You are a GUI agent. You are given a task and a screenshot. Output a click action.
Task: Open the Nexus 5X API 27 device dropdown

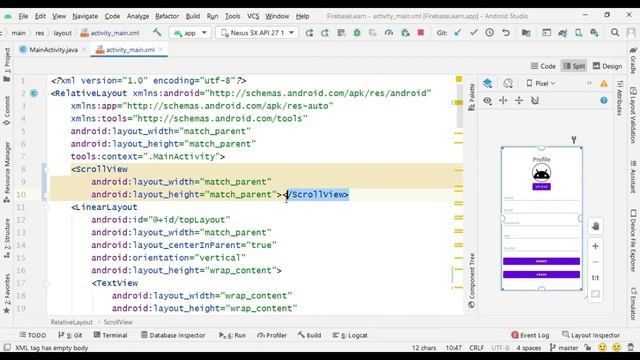pyautogui.click(x=257, y=33)
